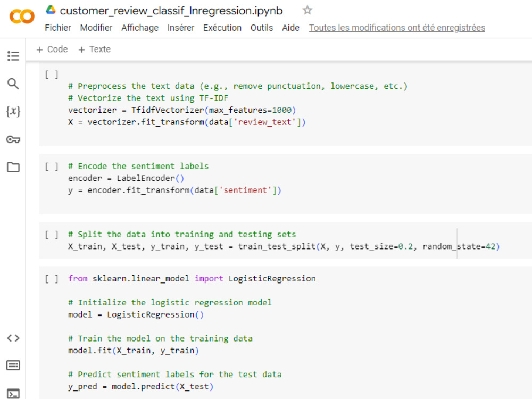
Task: Open the Outils menu
Action: tap(262, 28)
